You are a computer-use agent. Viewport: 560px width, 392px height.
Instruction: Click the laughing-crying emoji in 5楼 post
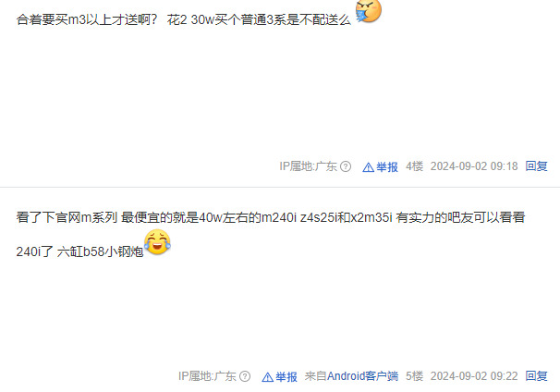[x=157, y=242]
